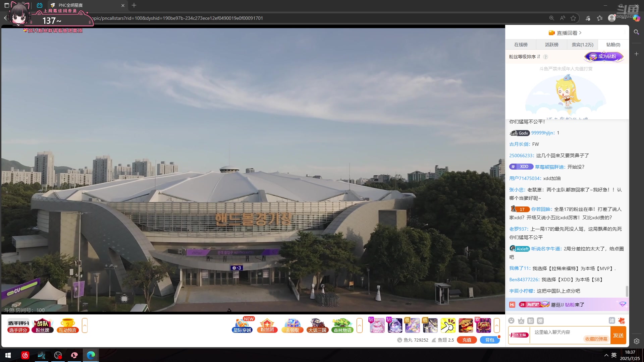Expand the left activity list arrow next to 互动预言

(x=85, y=325)
